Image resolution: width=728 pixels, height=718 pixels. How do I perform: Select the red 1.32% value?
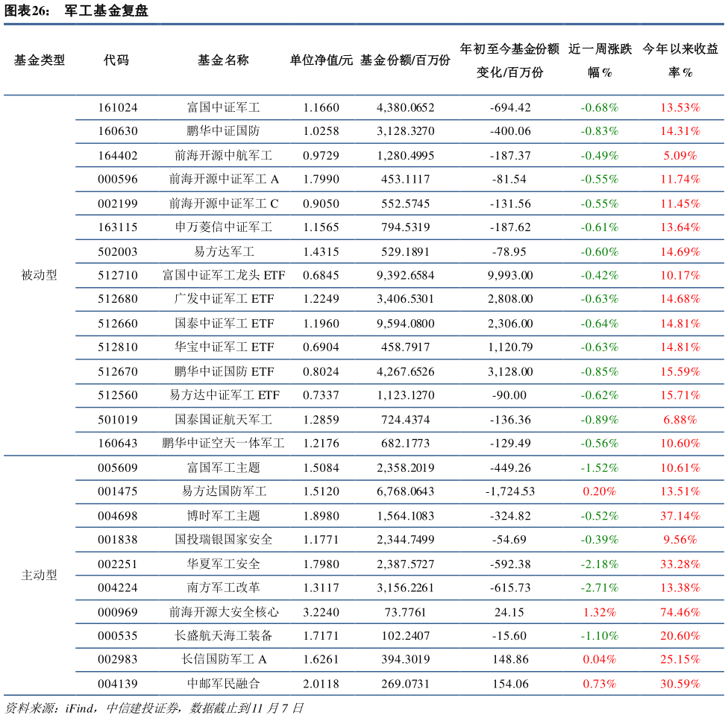[599, 612]
